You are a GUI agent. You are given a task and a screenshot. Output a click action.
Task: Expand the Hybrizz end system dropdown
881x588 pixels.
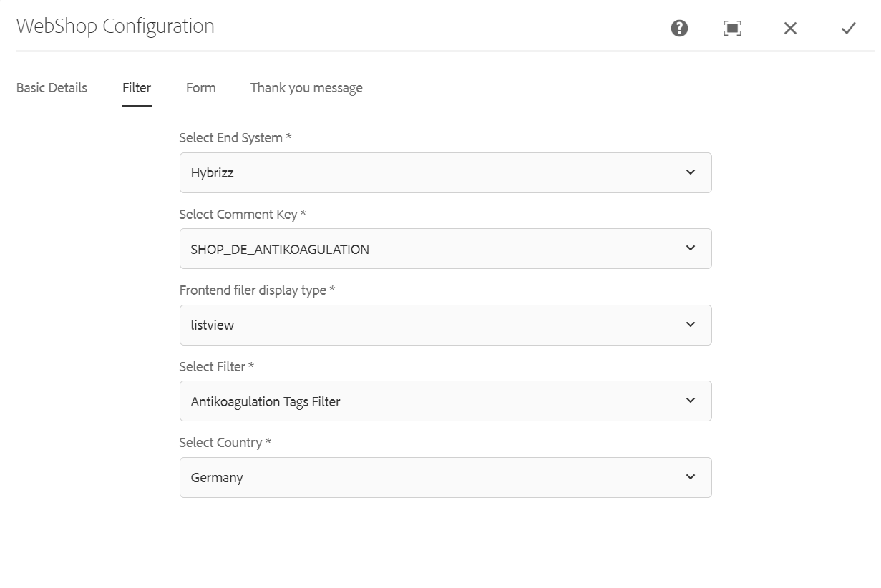pos(445,172)
